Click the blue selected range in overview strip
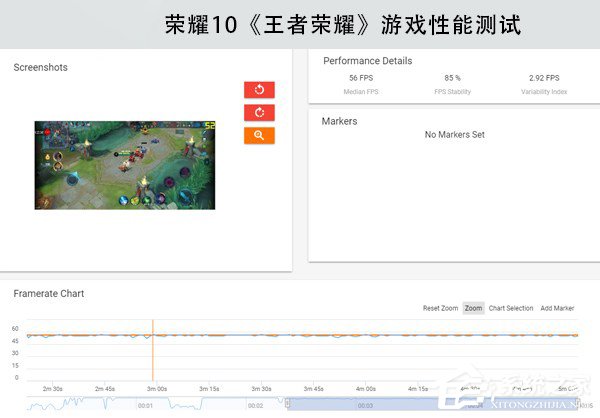The width and height of the screenshot is (600, 418). (x=432, y=404)
